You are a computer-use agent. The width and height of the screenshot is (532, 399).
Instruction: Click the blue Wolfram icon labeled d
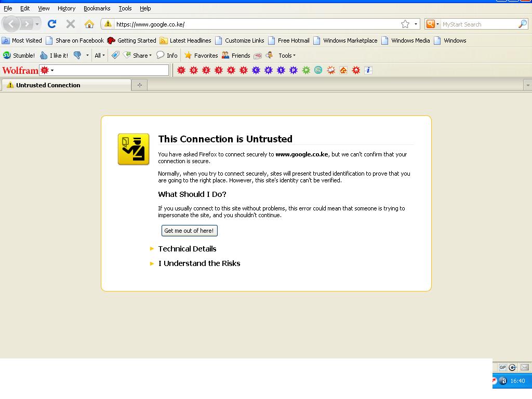click(269, 70)
